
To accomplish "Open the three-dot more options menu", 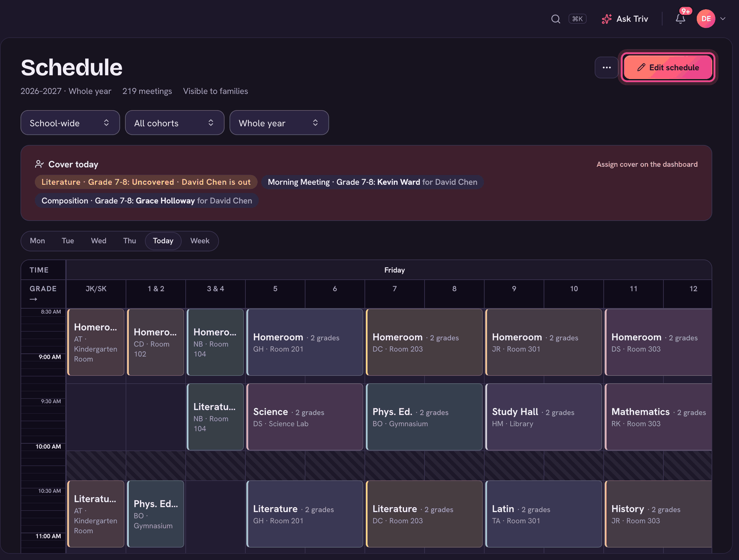I will pos(607,67).
